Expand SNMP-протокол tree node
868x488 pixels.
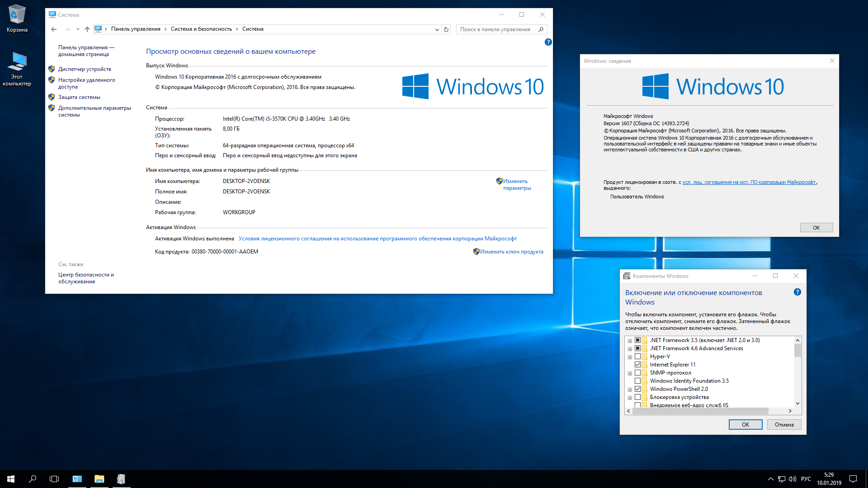(x=630, y=373)
